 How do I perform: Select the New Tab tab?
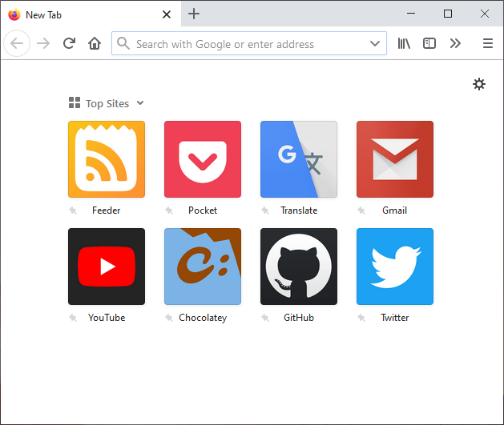tap(91, 14)
